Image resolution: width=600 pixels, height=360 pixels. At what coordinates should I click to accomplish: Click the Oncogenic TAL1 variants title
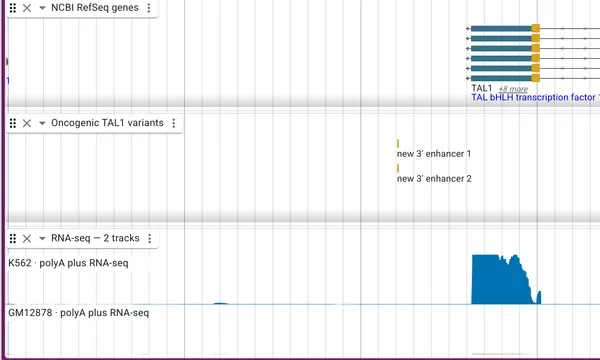coord(108,123)
